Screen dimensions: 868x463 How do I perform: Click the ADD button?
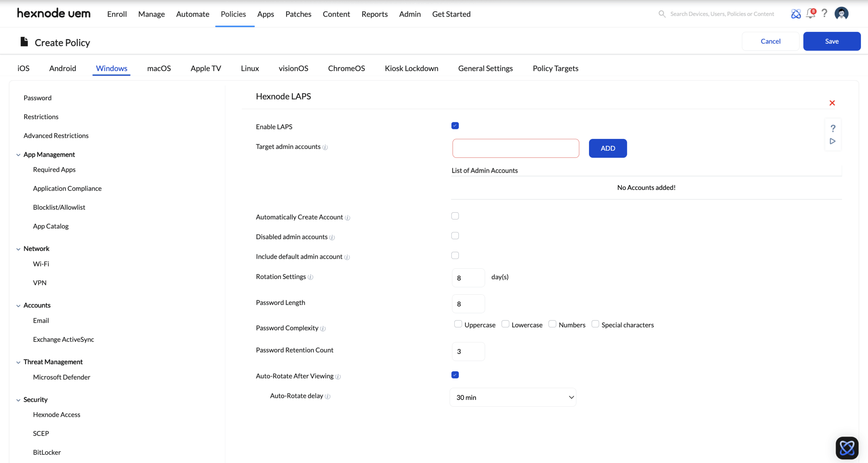(x=608, y=148)
